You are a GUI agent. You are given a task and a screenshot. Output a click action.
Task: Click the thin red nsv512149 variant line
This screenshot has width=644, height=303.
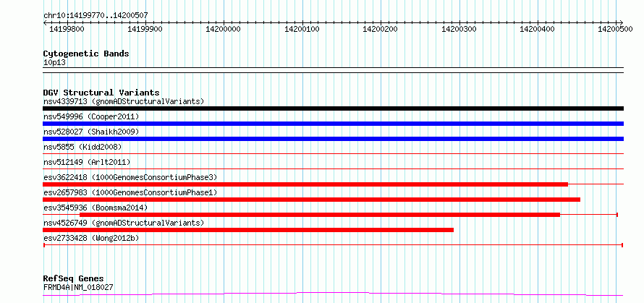pyautogui.click(x=333, y=168)
